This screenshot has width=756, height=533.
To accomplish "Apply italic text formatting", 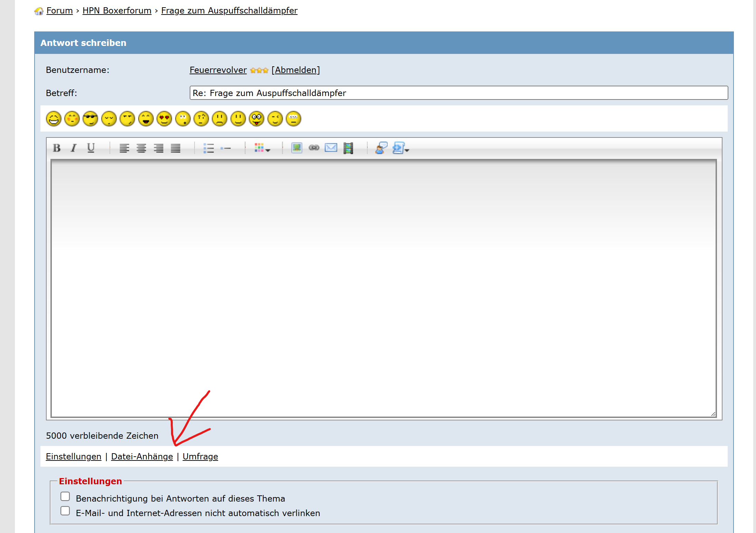I will pos(74,148).
